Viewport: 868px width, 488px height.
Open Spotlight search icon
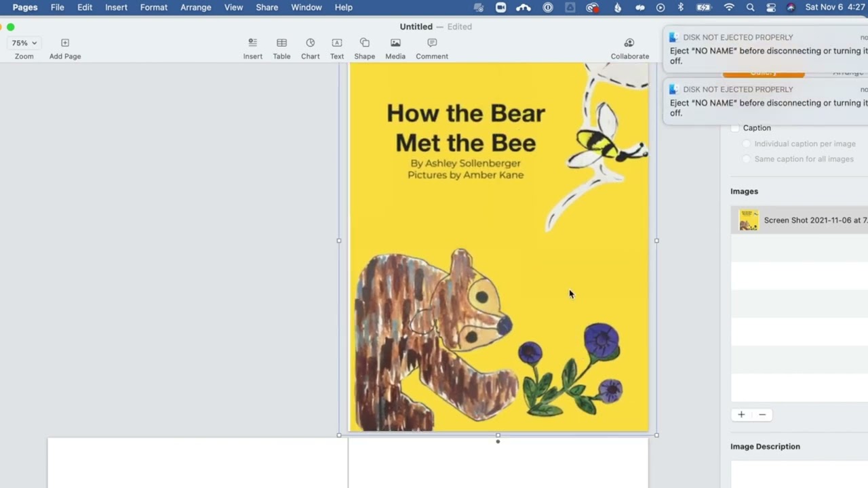point(750,7)
